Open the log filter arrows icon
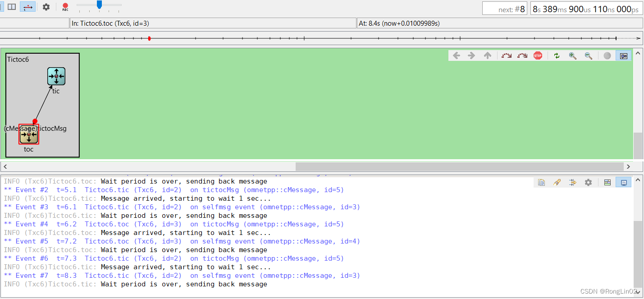 [x=572, y=182]
